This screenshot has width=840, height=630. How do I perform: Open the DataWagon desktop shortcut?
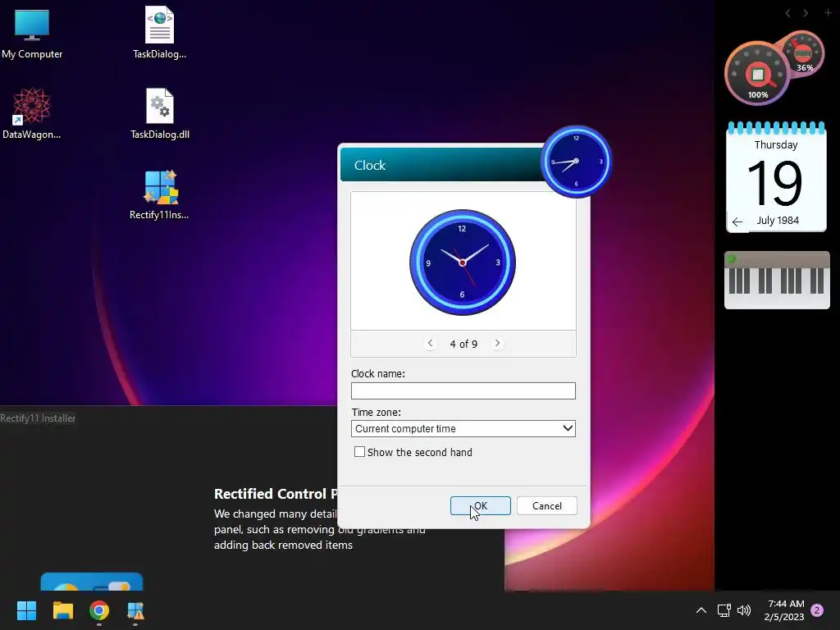[x=32, y=113]
